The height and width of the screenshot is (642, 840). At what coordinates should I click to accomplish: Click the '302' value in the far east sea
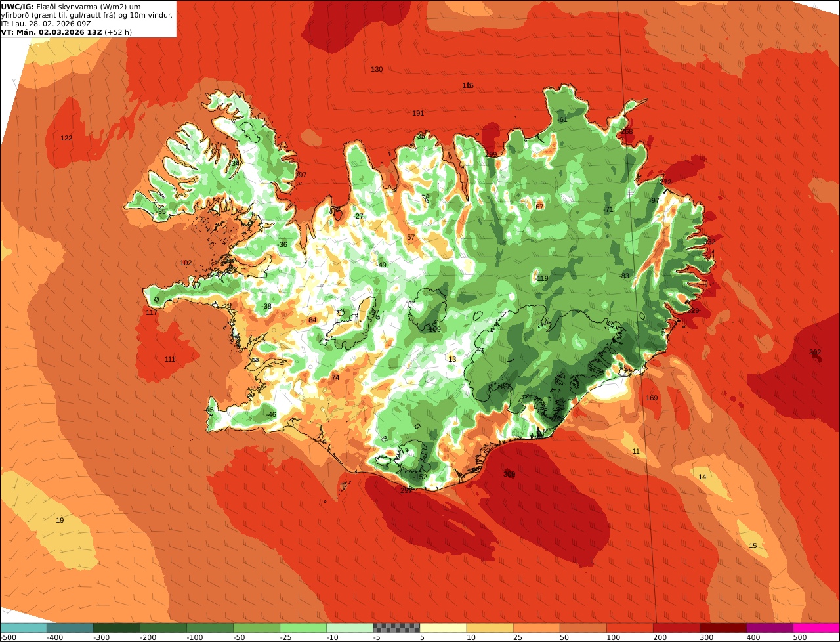click(x=815, y=353)
